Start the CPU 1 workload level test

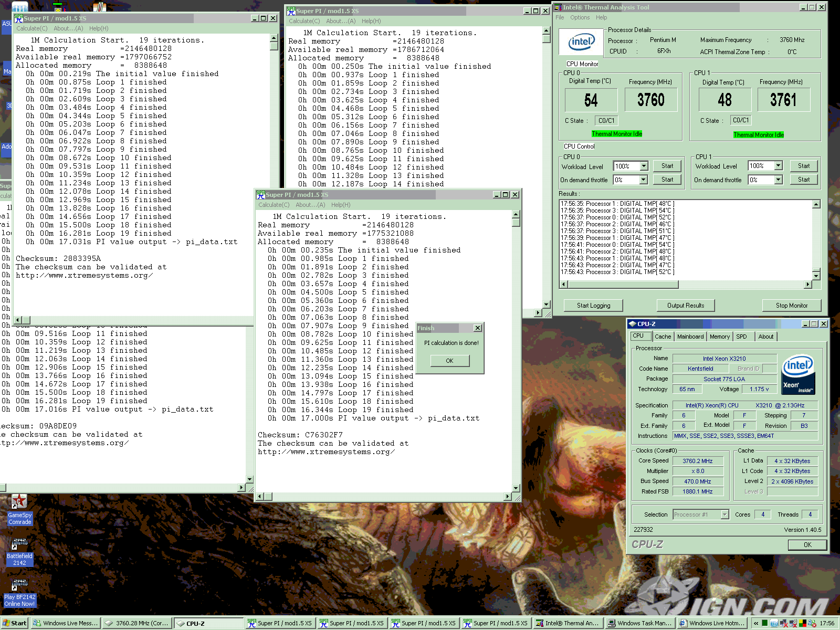pos(804,166)
